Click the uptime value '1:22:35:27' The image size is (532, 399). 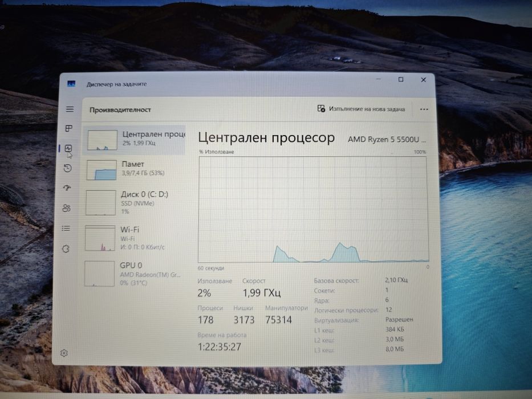point(220,347)
